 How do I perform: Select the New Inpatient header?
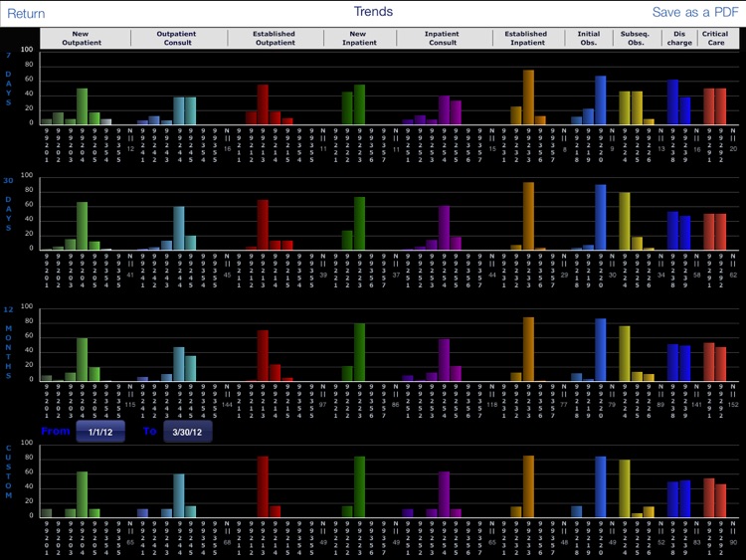pos(359,38)
